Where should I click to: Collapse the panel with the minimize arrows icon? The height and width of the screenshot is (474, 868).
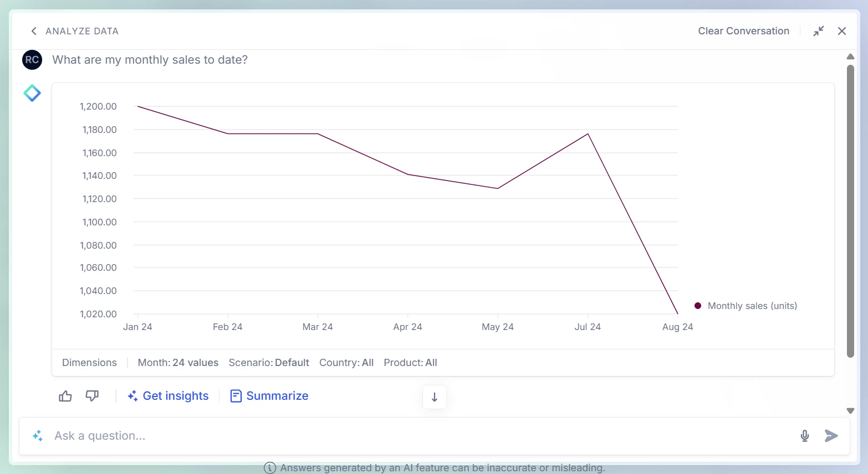pos(819,31)
